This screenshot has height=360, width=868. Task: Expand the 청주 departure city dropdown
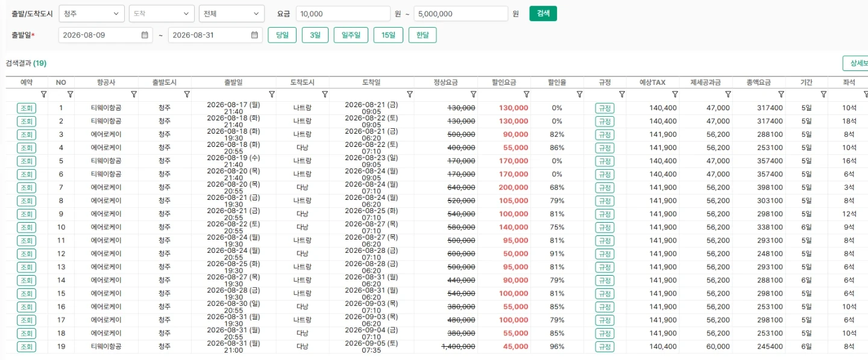click(x=92, y=14)
